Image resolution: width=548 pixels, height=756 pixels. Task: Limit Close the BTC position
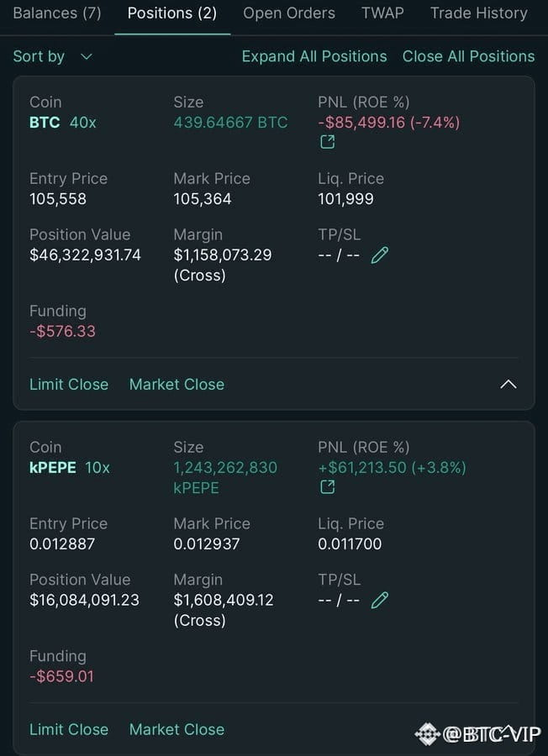69,384
